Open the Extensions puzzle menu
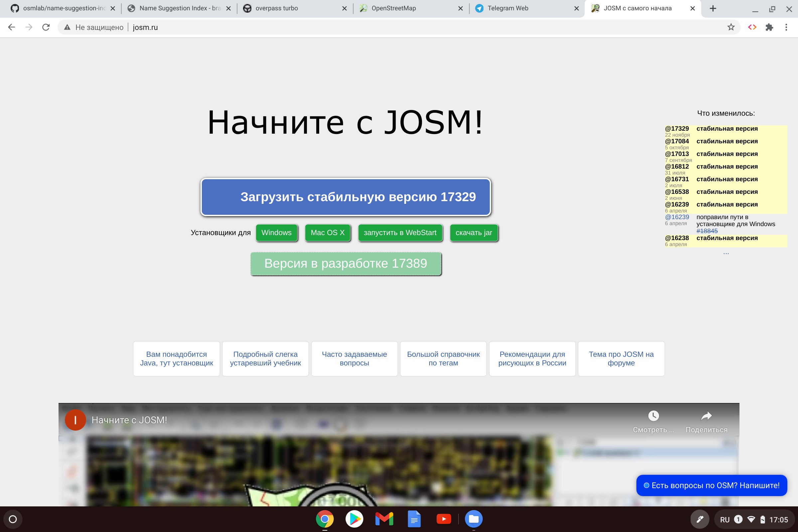Viewport: 798px width, 532px height. (769, 27)
